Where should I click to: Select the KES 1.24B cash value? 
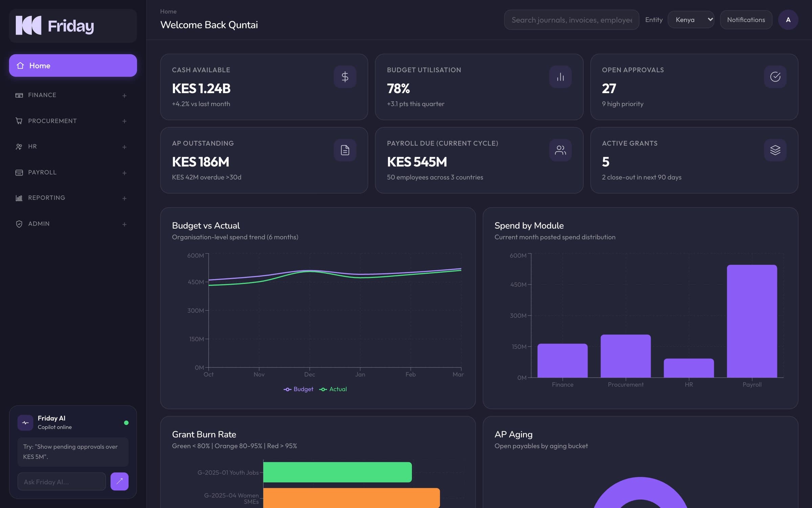(x=201, y=88)
